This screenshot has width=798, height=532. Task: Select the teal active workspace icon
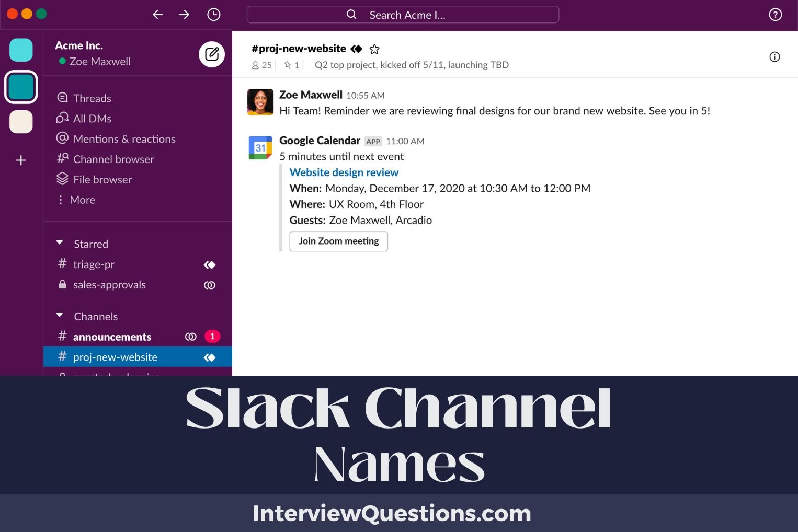21,87
